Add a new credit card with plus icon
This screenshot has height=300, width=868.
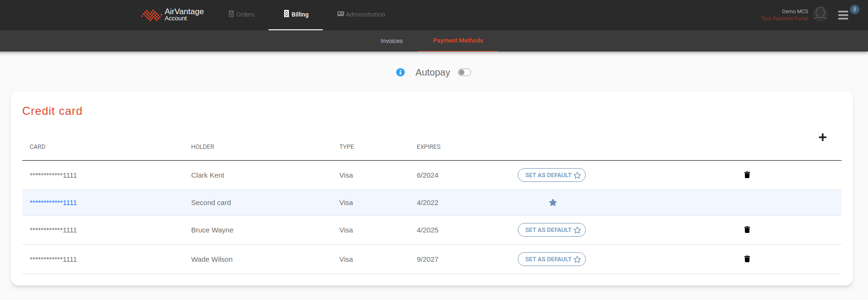point(822,137)
